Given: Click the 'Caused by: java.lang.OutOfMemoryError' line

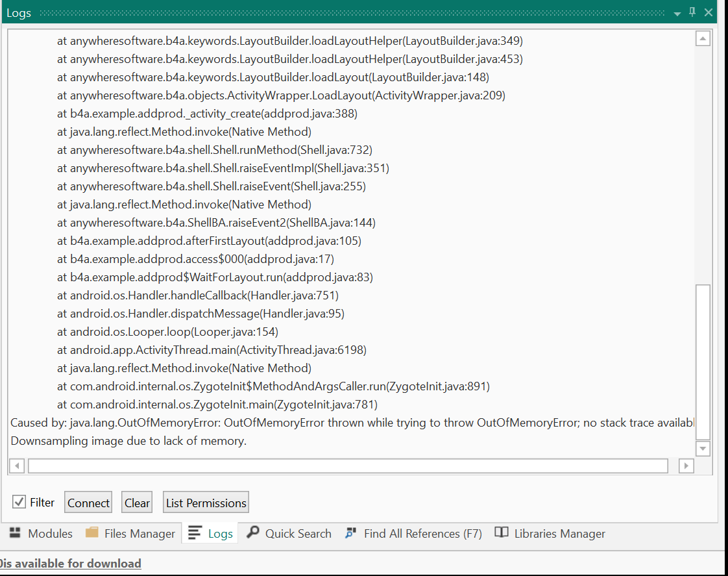Looking at the screenshot, I should (352, 423).
